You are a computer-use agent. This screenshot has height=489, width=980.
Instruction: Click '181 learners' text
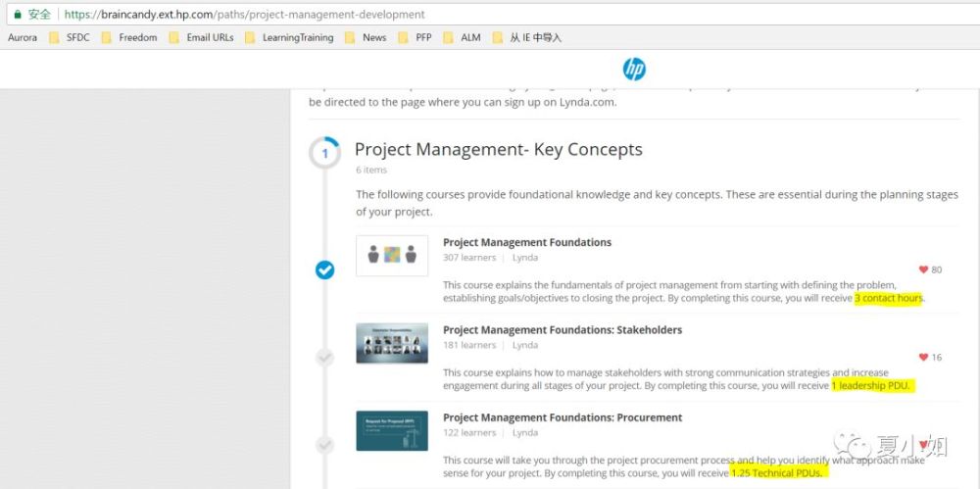click(469, 345)
